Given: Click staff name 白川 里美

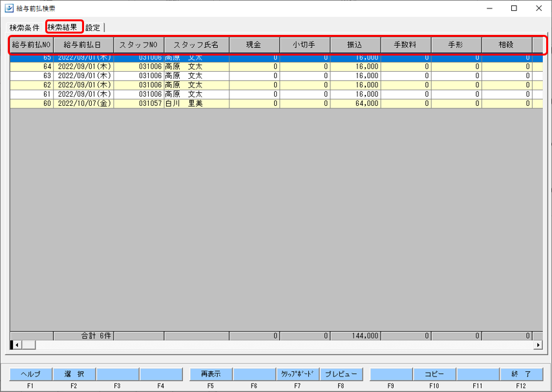Looking at the screenshot, I should [x=196, y=103].
